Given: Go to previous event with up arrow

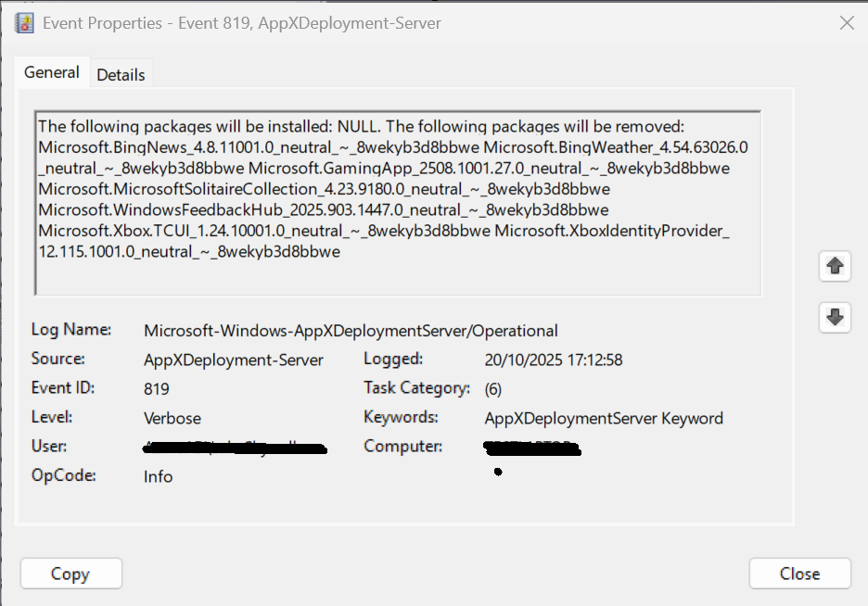Looking at the screenshot, I should tap(835, 267).
